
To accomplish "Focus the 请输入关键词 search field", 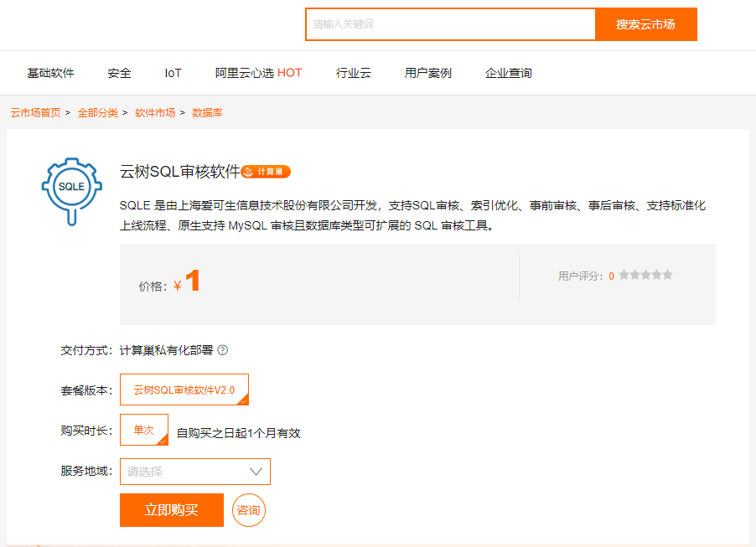I will coord(451,24).
